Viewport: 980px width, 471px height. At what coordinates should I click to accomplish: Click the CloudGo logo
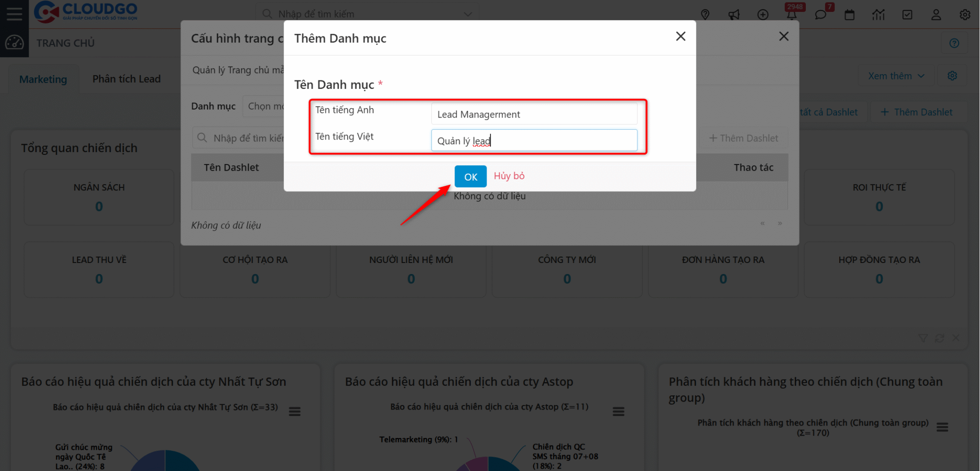(x=86, y=12)
